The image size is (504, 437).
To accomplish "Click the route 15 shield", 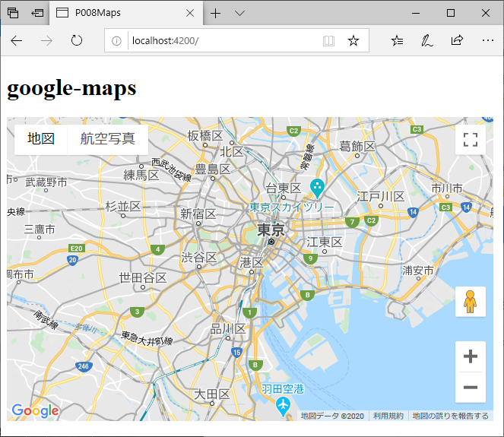I will click(237, 353).
